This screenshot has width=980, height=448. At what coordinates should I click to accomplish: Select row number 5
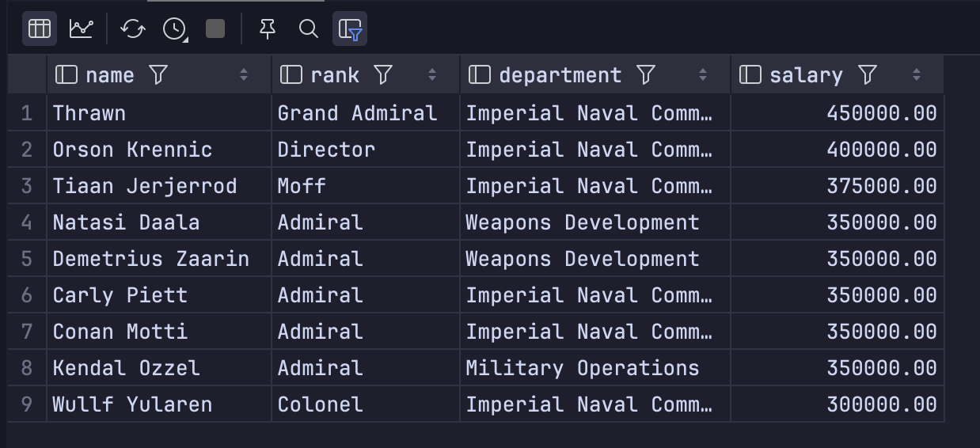pos(27,259)
